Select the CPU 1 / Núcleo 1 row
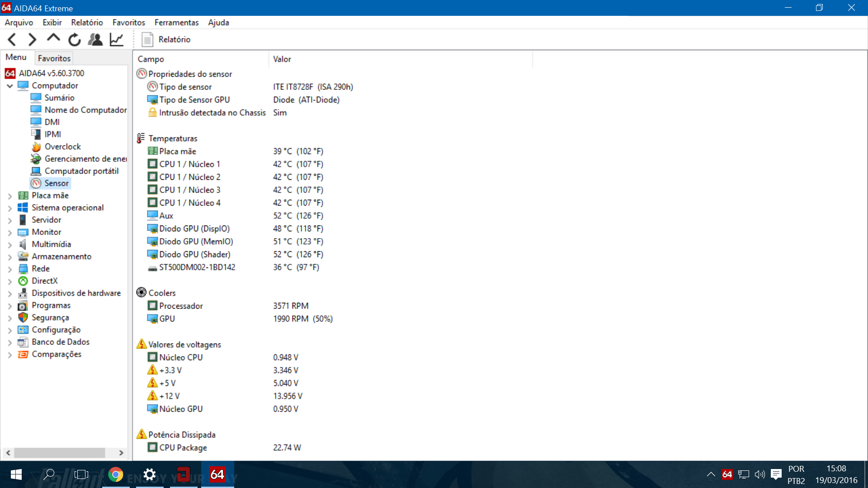 (x=235, y=164)
